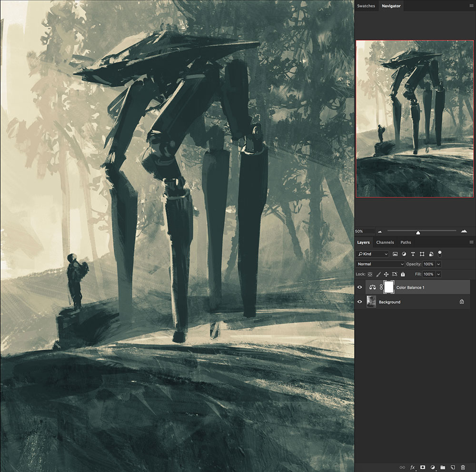
Task: Select the Background layer name
Action: (389, 302)
